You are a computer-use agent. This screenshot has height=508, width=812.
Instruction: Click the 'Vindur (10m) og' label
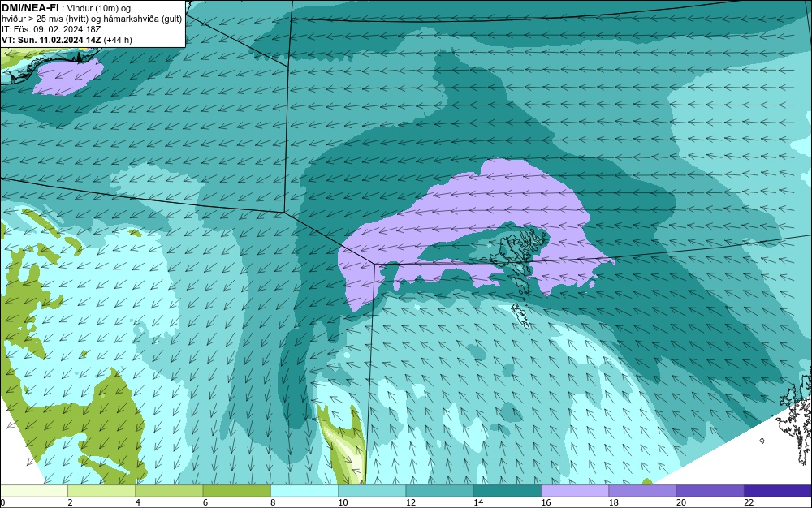point(99,8)
